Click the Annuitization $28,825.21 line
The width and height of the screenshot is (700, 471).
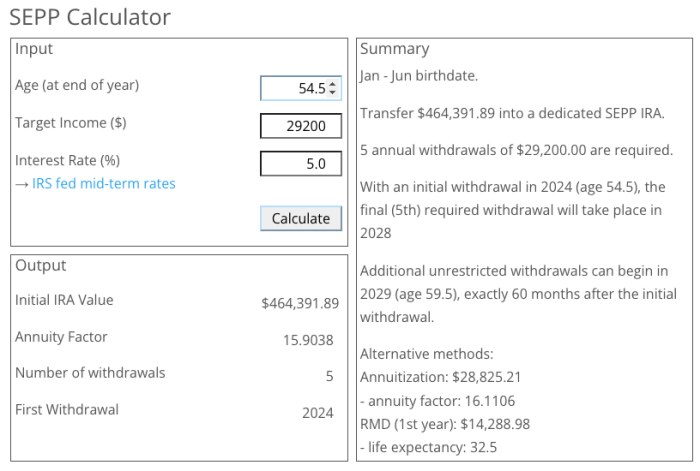click(441, 379)
